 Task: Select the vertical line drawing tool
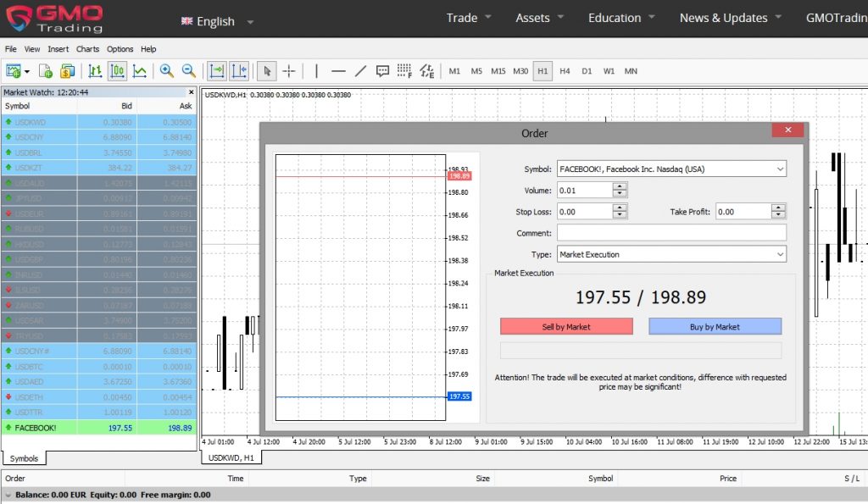[x=317, y=71]
